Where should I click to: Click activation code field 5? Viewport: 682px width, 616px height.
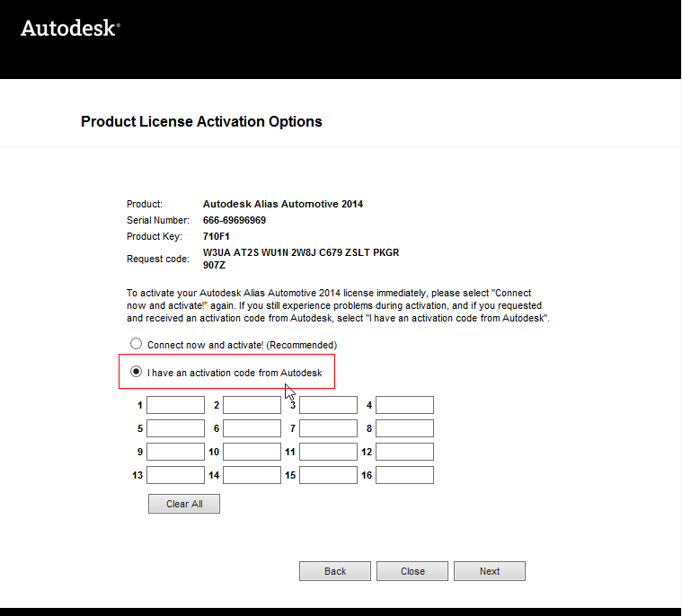point(176,428)
